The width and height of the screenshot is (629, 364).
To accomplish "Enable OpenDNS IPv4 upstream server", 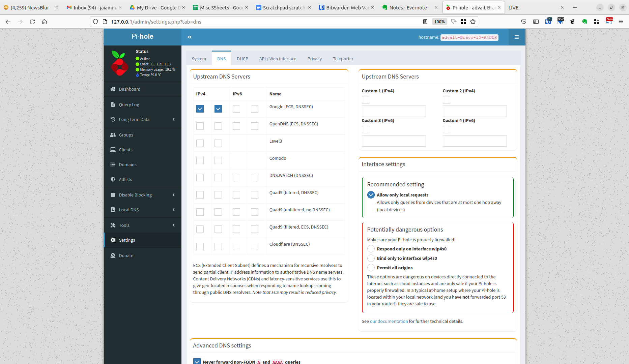I will click(x=200, y=126).
